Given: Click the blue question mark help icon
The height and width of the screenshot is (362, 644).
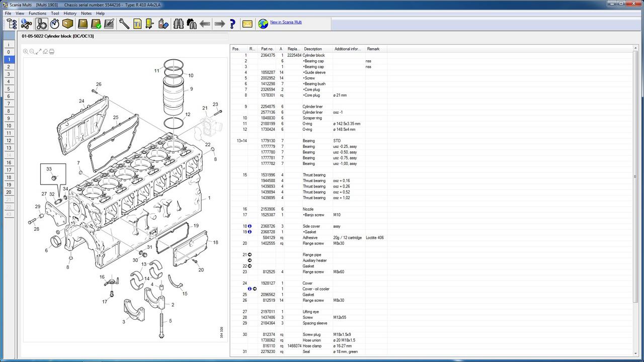Looking at the screenshot, I should click(x=232, y=24).
